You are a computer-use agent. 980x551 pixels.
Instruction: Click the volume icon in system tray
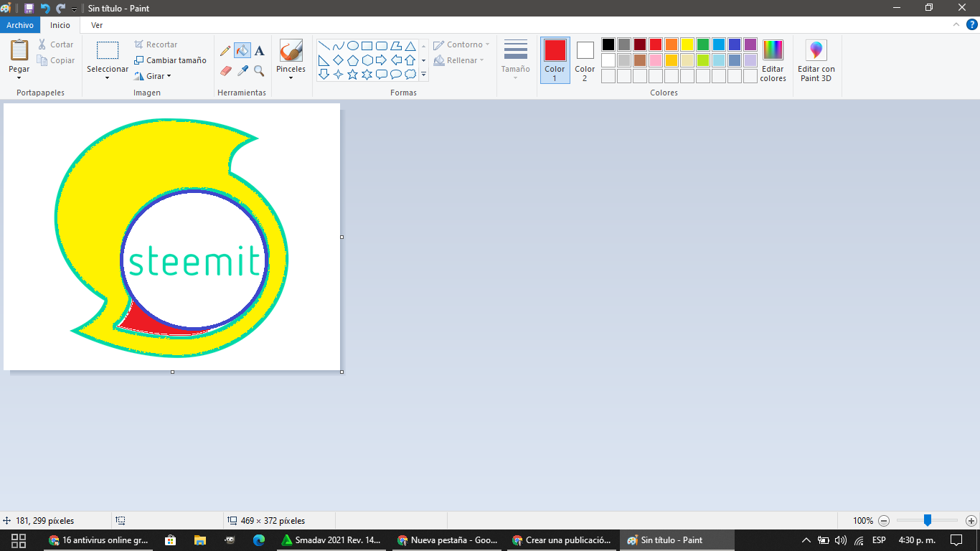(x=841, y=540)
